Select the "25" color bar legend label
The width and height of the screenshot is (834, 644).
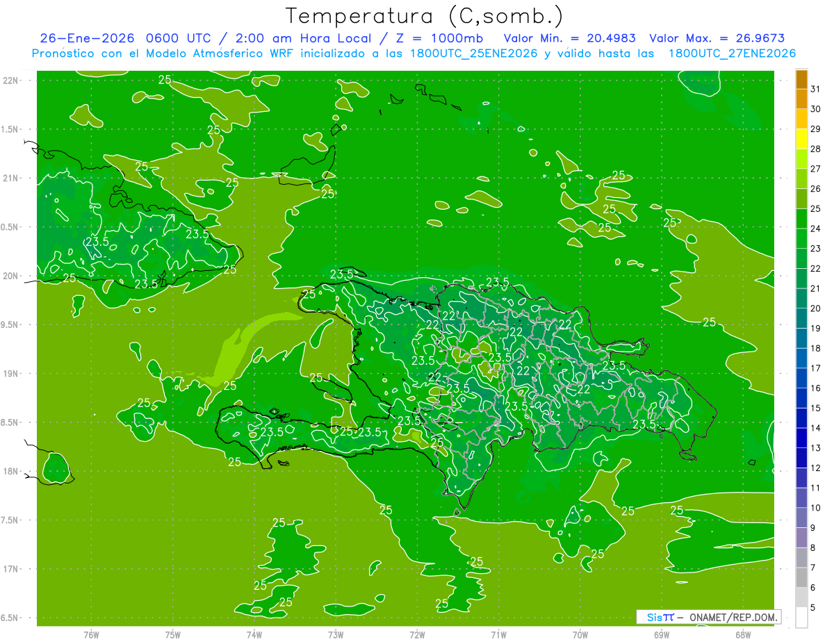tap(816, 209)
